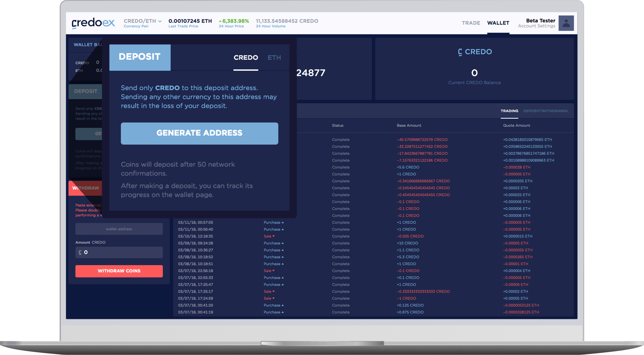This screenshot has height=355, width=644.
Task: Click the 24 Hour Price change 6,383.98%
Action: pos(234,21)
